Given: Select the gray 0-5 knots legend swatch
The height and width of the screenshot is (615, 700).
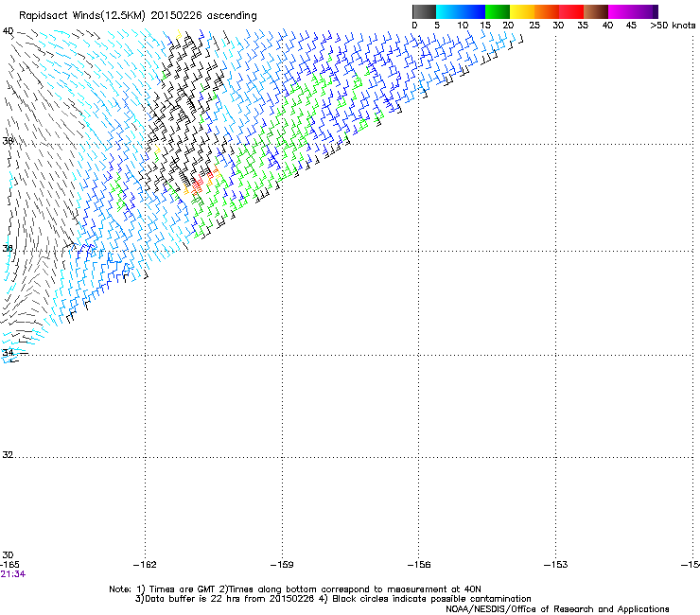Looking at the screenshot, I should coord(424,11).
